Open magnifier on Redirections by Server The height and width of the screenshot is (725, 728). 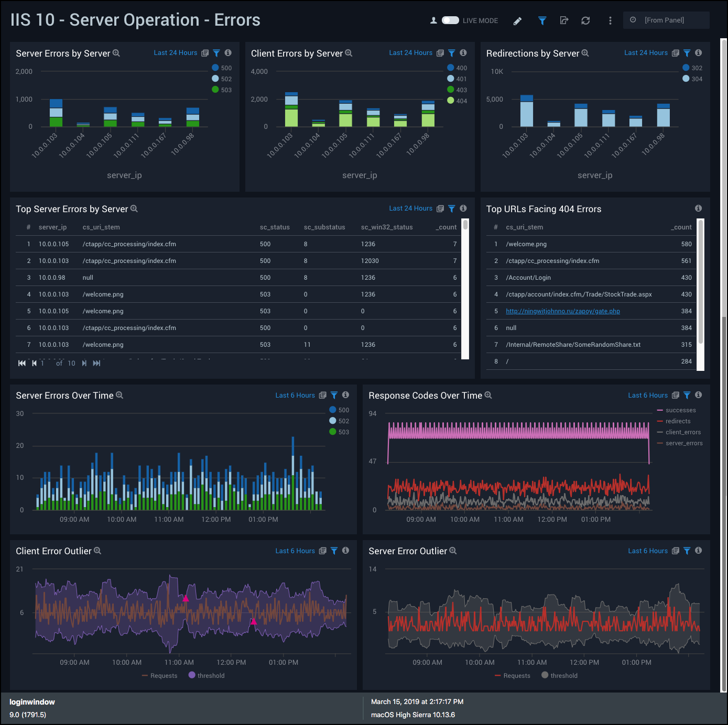tap(585, 53)
